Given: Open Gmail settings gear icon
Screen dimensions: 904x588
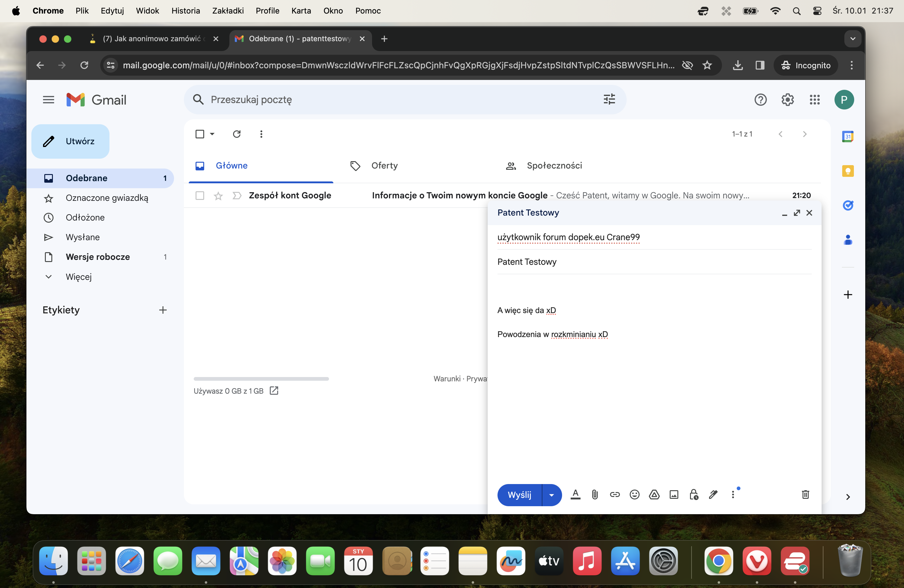Looking at the screenshot, I should tap(787, 100).
